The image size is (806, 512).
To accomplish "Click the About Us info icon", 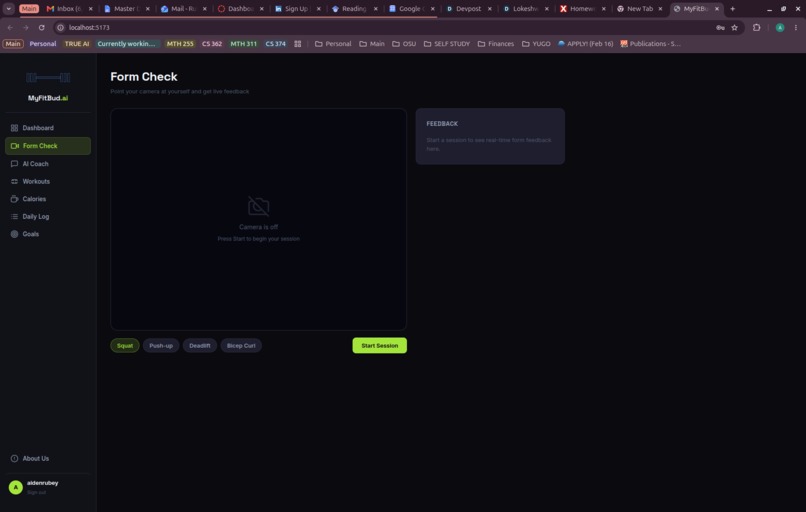I will (14, 459).
